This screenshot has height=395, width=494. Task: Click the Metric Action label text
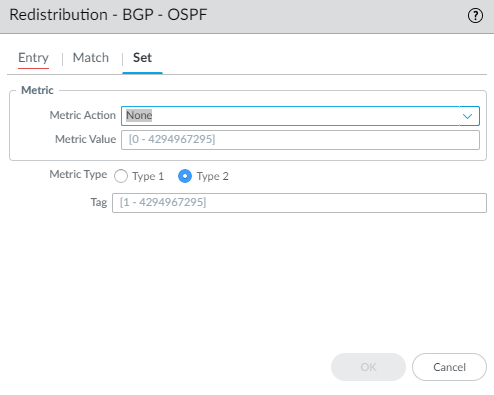click(x=83, y=115)
